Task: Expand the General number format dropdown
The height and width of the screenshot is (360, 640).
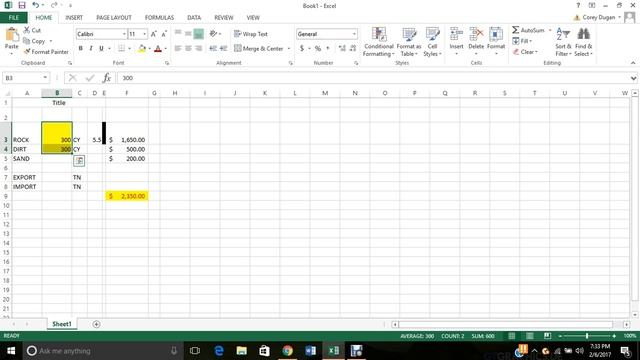Action: [354, 34]
